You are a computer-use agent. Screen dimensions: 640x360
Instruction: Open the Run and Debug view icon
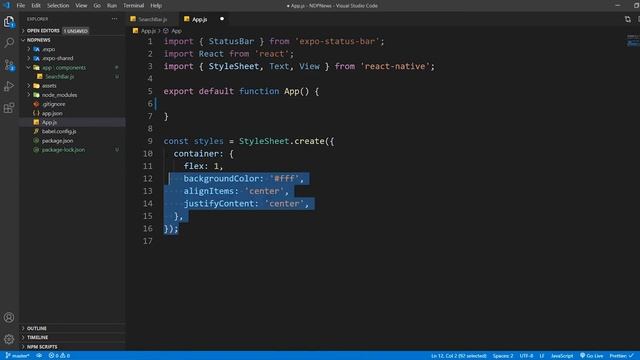9,86
